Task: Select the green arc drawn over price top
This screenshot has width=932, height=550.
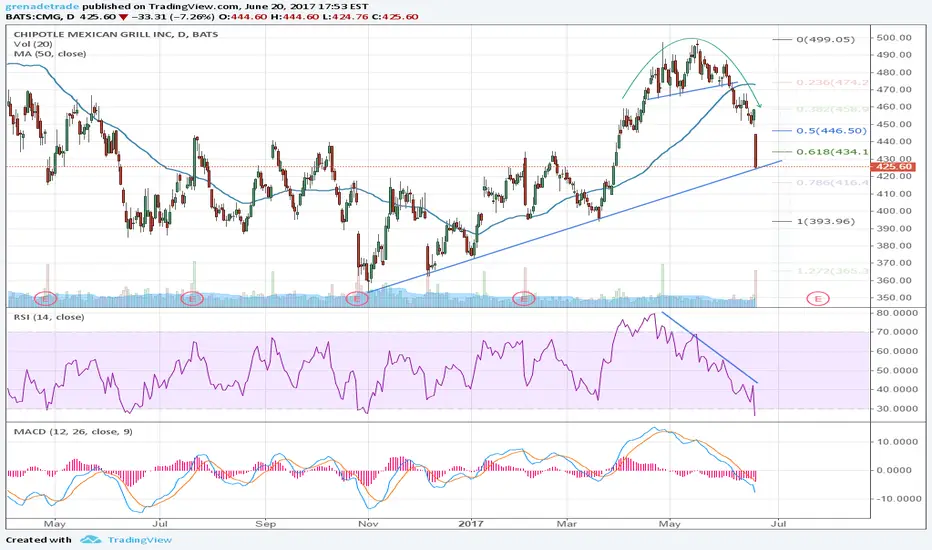Action: (693, 39)
